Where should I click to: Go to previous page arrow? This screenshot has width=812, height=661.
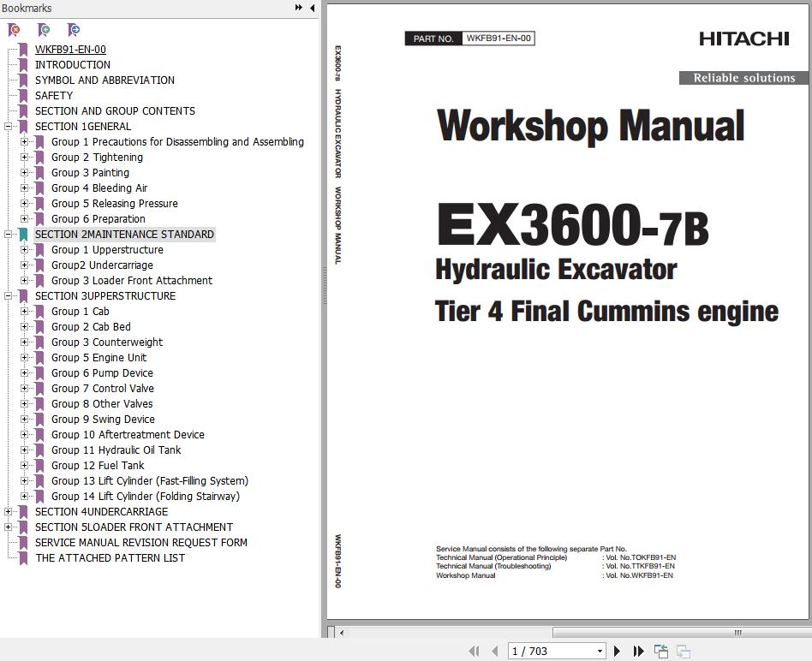tap(495, 652)
